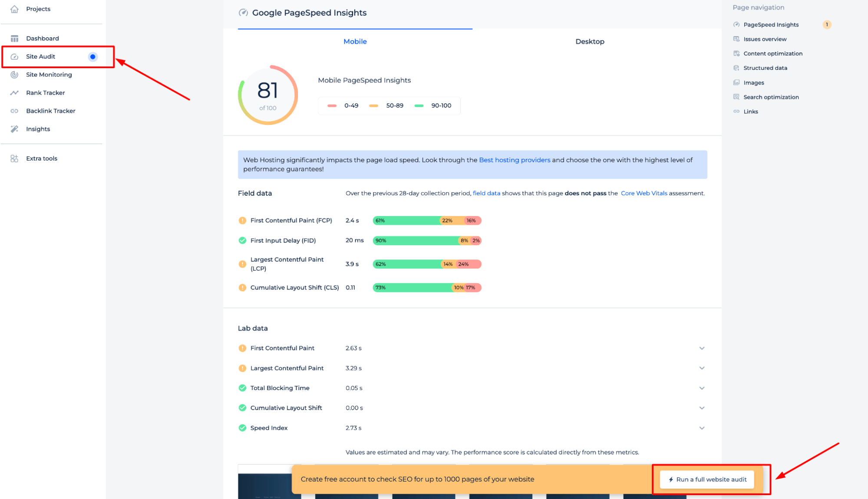The image size is (868, 499).
Task: Click the FCP field data warning icon
Action: point(242,220)
